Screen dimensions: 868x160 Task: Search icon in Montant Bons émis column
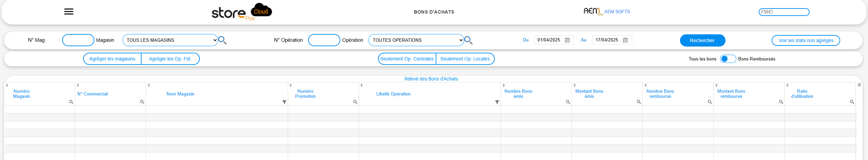point(639,102)
